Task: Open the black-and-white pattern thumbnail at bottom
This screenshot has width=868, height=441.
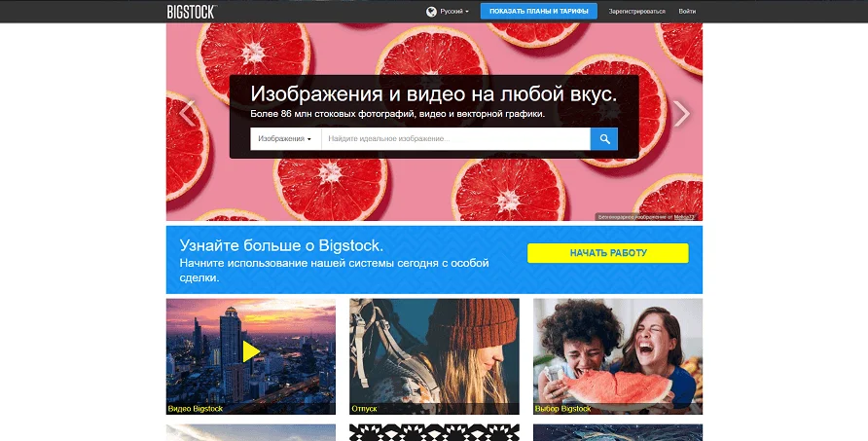Action: [434, 432]
